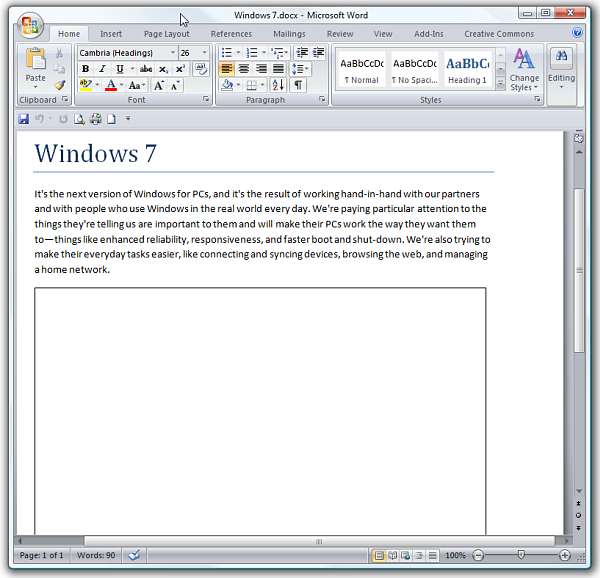This screenshot has width=600, height=578.
Task: Switch to the References tab
Action: coord(231,34)
